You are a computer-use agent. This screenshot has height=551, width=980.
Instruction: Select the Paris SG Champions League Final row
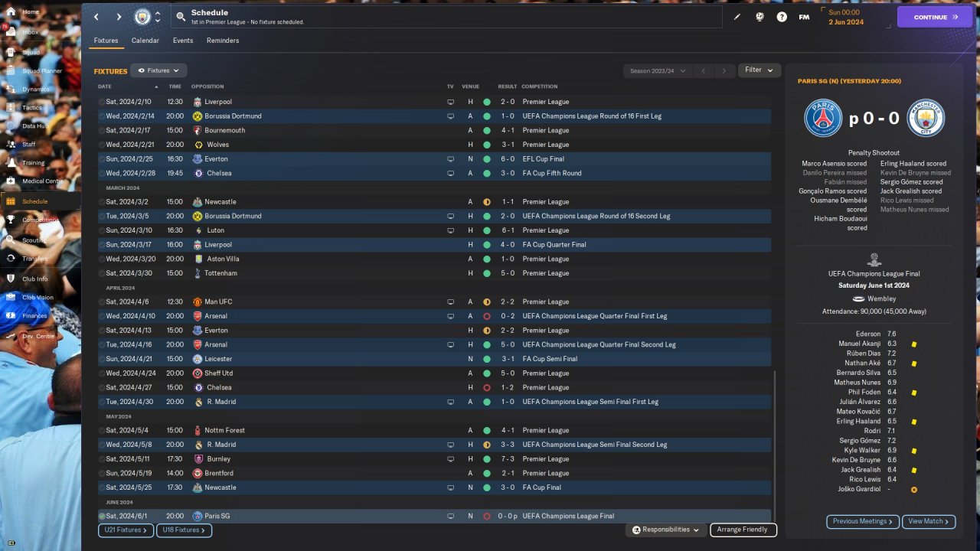click(434, 517)
